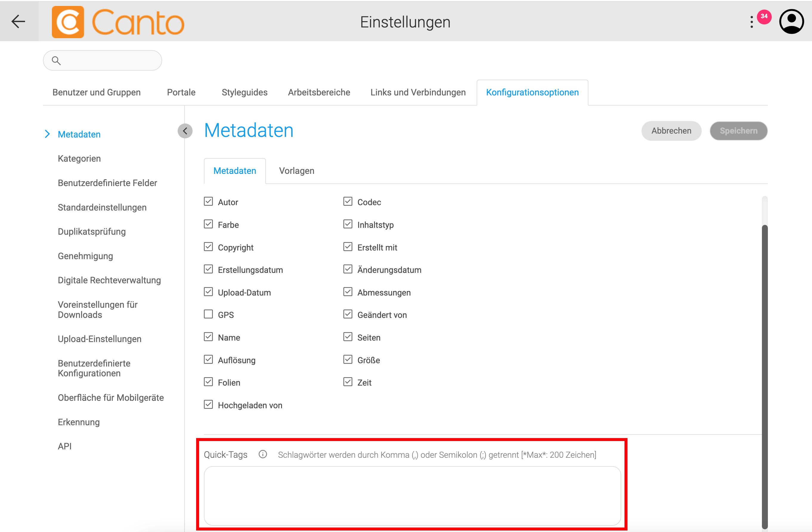Screen dimensions: 812x532
Task: Toggle the Upload-Datum checkbox
Action: [208, 292]
